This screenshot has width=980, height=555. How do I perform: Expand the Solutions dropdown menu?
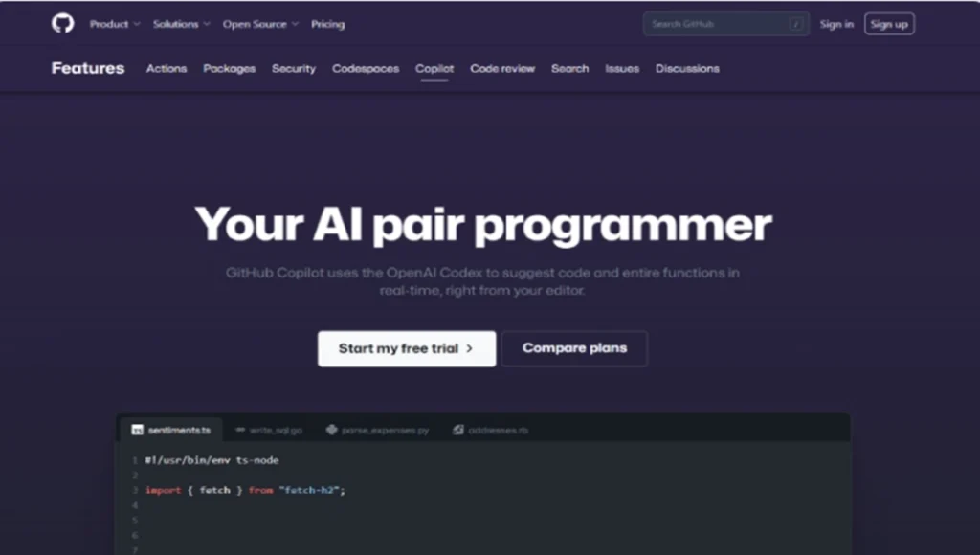pos(181,24)
